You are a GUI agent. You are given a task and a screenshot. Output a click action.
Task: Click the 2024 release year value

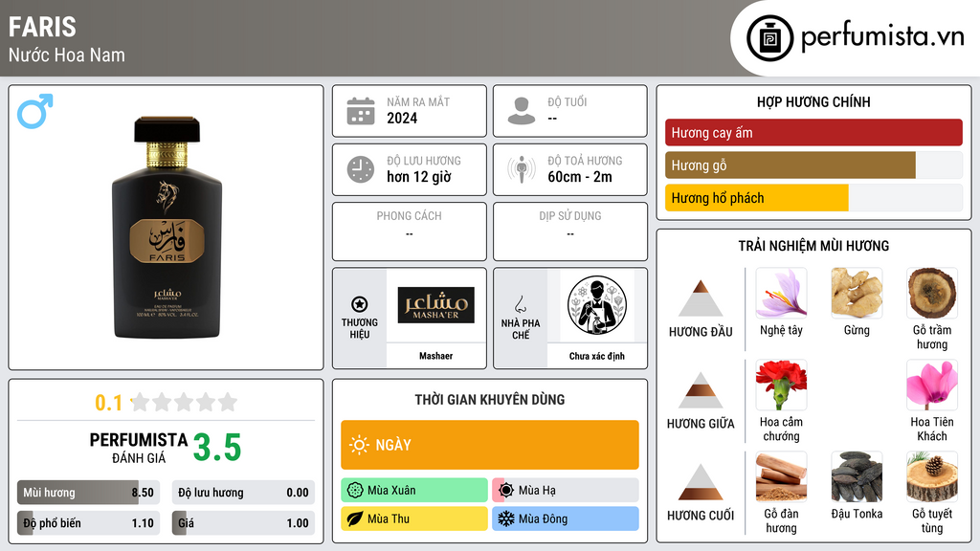click(402, 118)
